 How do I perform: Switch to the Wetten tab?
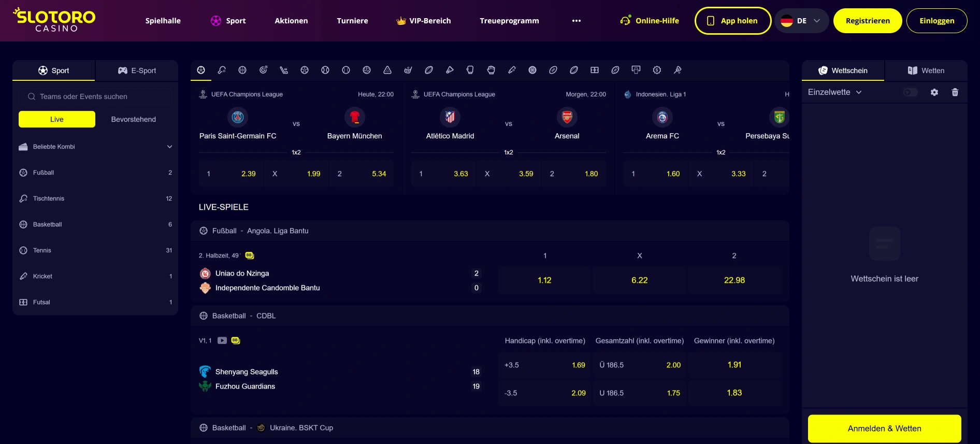[x=926, y=70]
